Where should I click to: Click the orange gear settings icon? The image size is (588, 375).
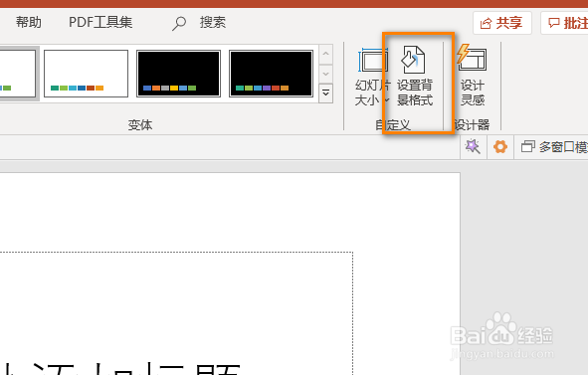click(x=500, y=146)
